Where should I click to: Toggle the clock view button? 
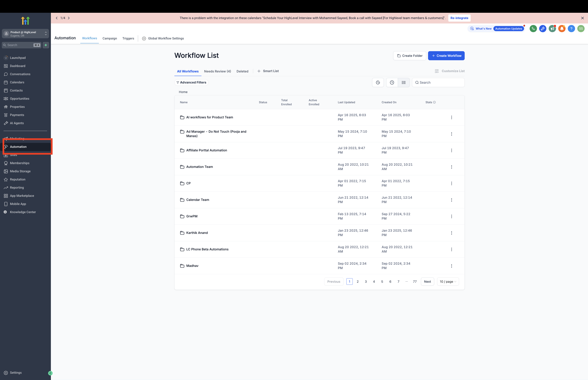coord(392,83)
